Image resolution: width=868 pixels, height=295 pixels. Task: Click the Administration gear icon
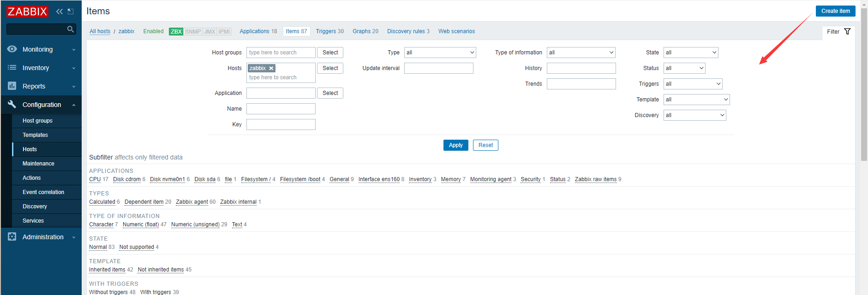12,236
